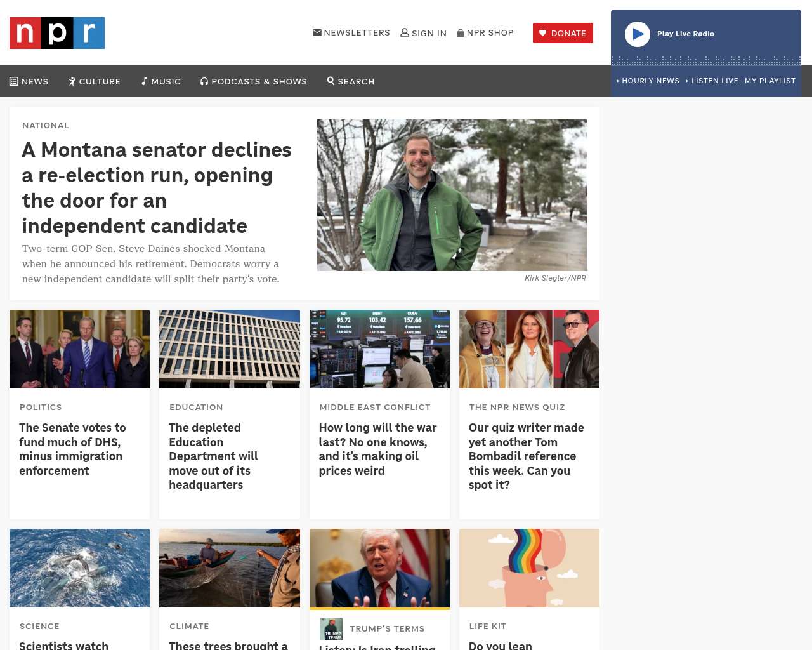The image size is (812, 650).
Task: Select the Life Kit category label
Action: point(487,626)
